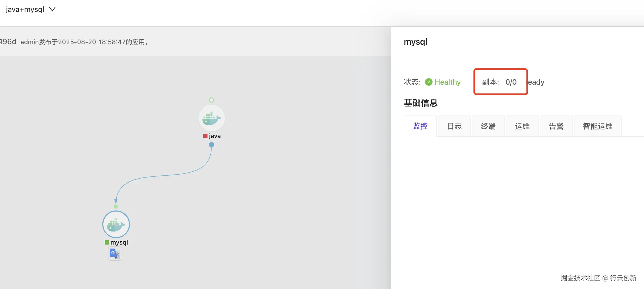Click the red status square beside java
The width and height of the screenshot is (644, 289).
click(205, 136)
